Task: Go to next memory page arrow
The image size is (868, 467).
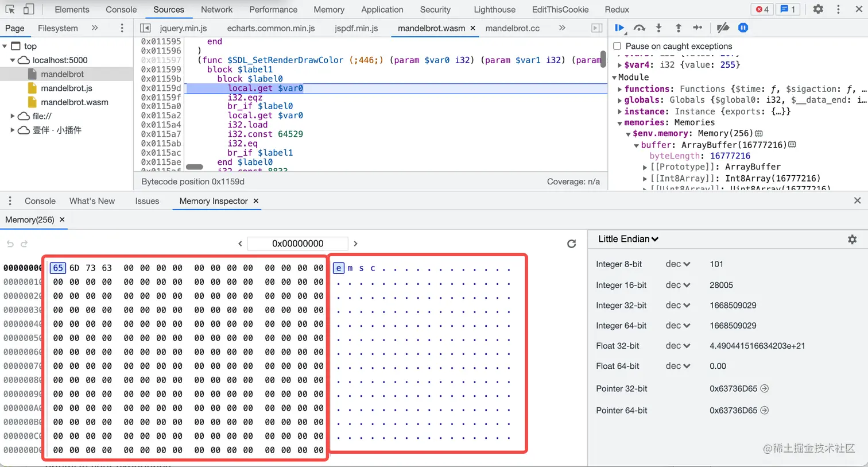Action: click(x=355, y=244)
